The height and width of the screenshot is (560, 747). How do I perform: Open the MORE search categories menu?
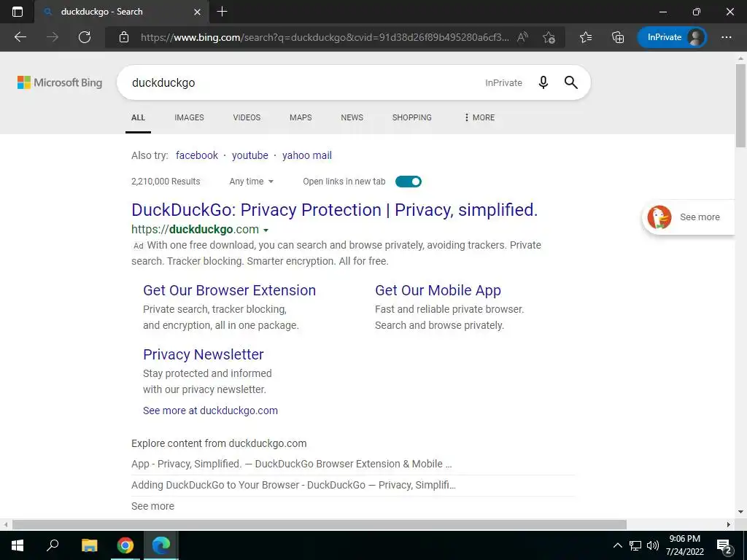(479, 117)
